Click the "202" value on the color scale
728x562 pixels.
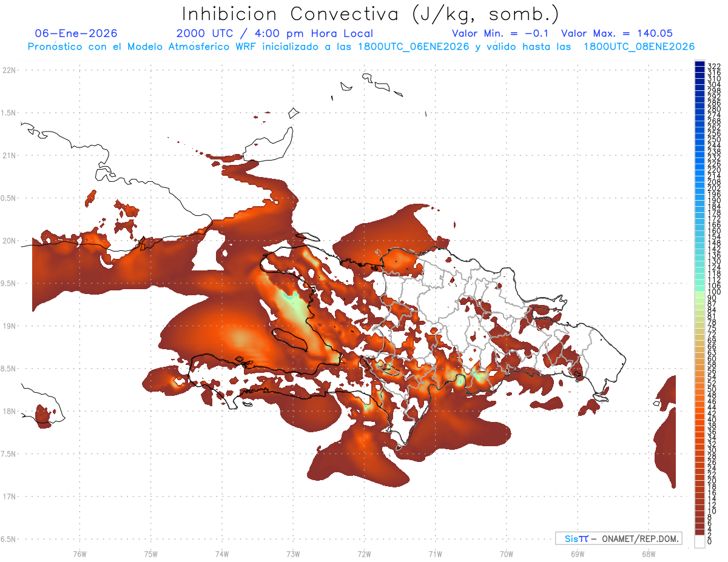click(x=713, y=187)
